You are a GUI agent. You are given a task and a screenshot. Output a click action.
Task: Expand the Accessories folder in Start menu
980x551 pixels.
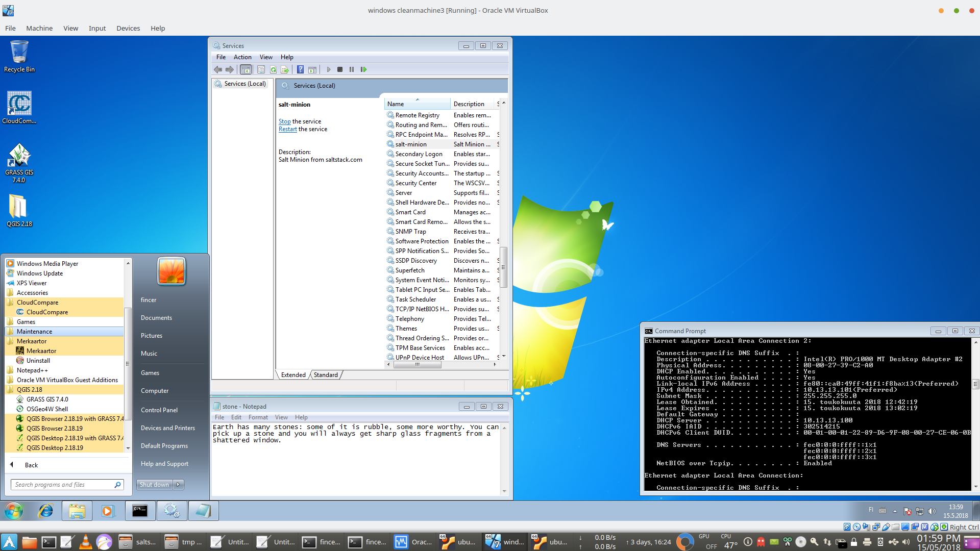pyautogui.click(x=32, y=293)
